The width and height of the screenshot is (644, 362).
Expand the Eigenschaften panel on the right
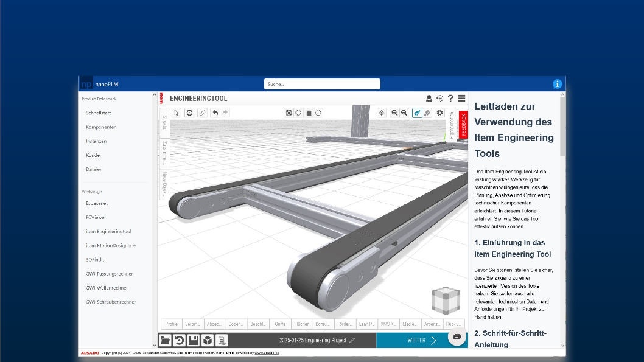point(452,125)
